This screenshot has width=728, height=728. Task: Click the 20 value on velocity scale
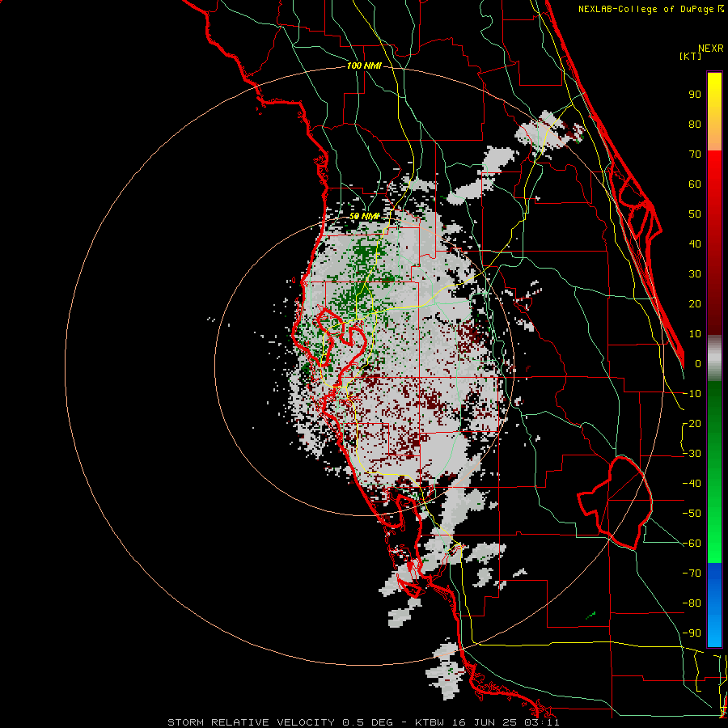pos(695,304)
